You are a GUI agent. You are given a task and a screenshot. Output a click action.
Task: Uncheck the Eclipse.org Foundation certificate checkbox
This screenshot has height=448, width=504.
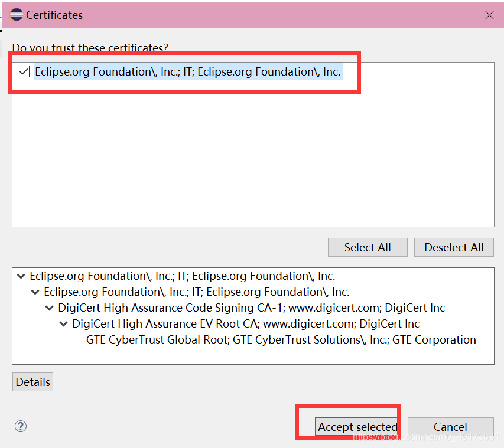tap(24, 71)
